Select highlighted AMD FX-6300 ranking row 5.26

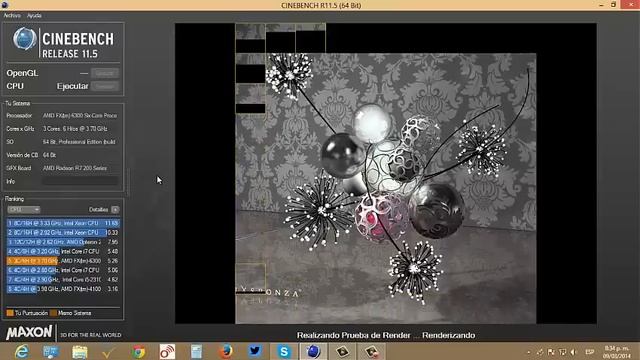click(x=63, y=261)
